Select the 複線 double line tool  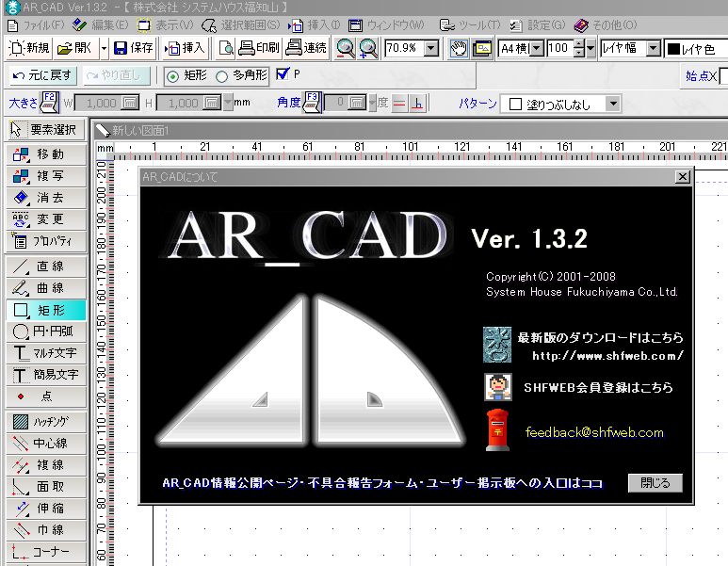point(46,465)
